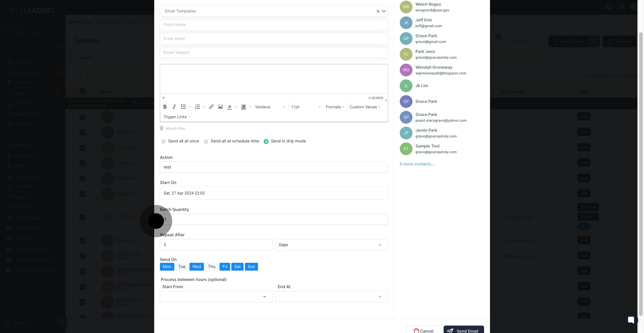Click the Jk Lim JL avatar
This screenshot has width=644, height=333.
[406, 86]
